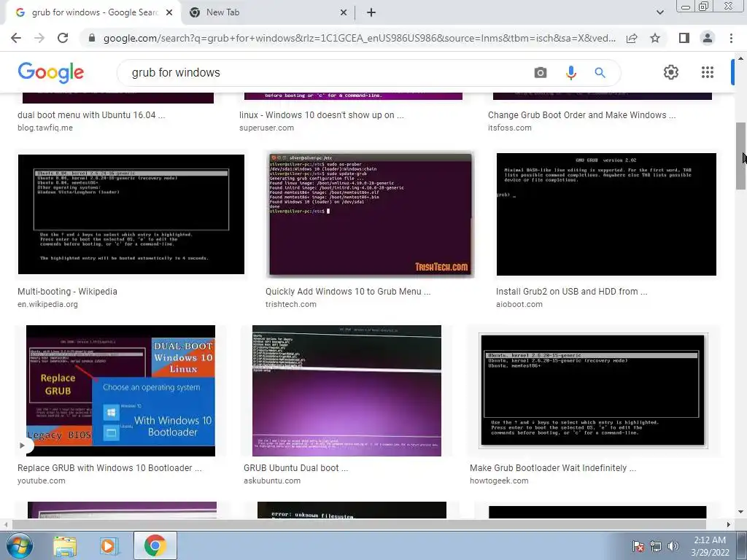Submit search with the magnifier icon
The image size is (747, 560).
(600, 73)
